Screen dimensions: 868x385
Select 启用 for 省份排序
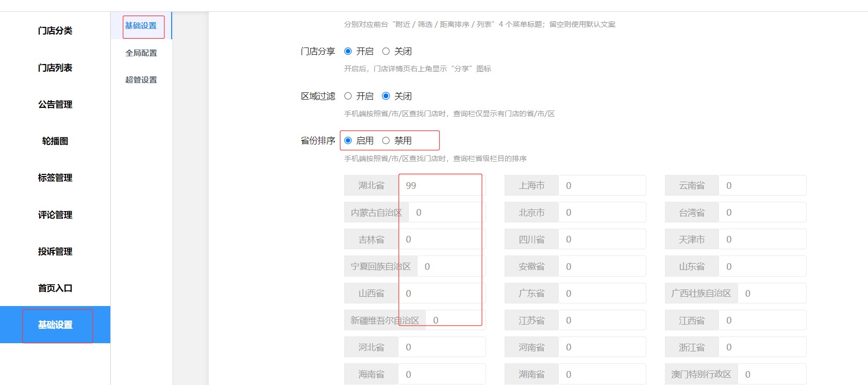tap(348, 140)
